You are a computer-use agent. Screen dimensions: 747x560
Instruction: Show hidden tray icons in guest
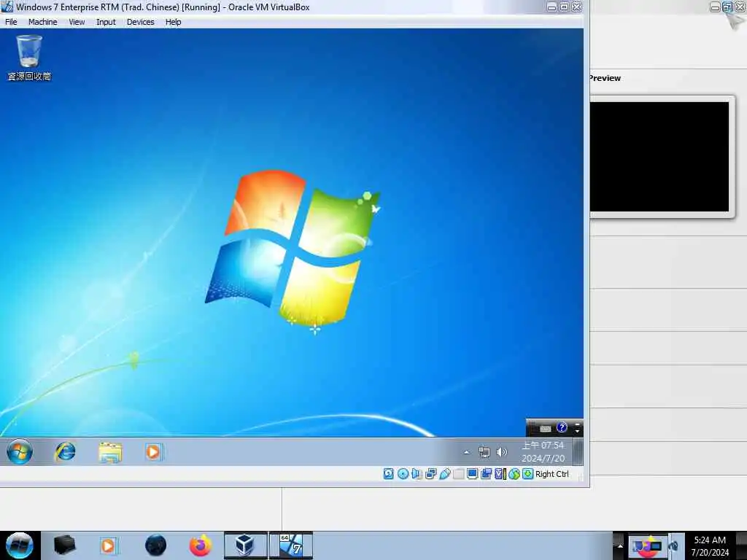pyautogui.click(x=467, y=452)
